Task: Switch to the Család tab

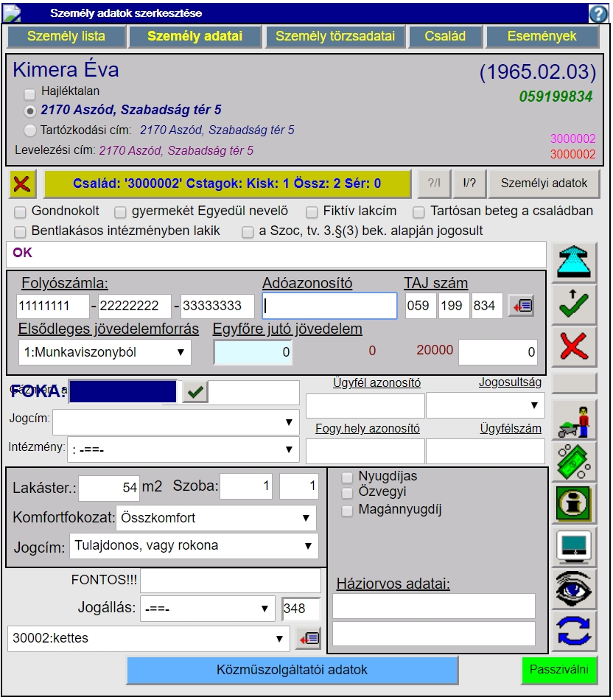Action: coord(445,36)
